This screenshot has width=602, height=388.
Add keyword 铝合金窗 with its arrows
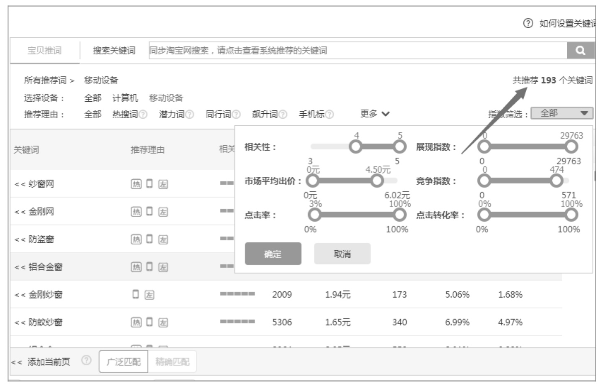(x=20, y=267)
